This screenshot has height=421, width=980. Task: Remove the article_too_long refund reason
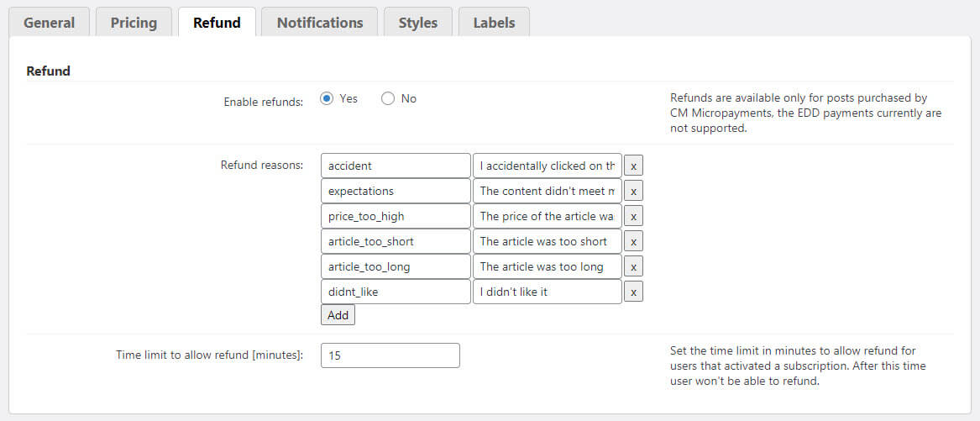point(633,267)
